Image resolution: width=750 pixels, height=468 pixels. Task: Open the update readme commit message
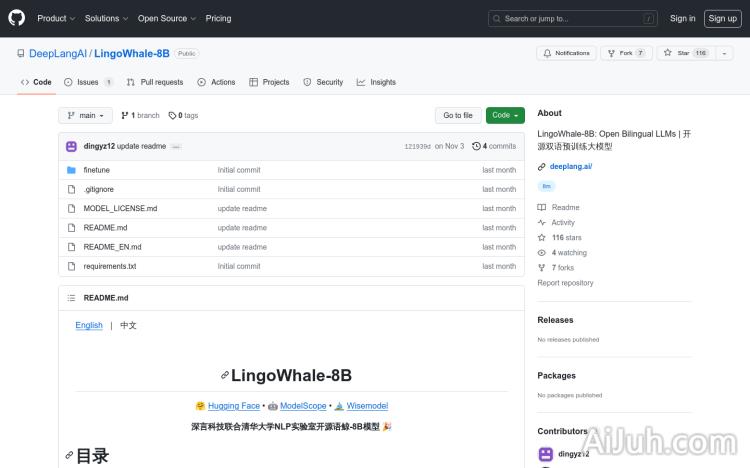pos(142,146)
